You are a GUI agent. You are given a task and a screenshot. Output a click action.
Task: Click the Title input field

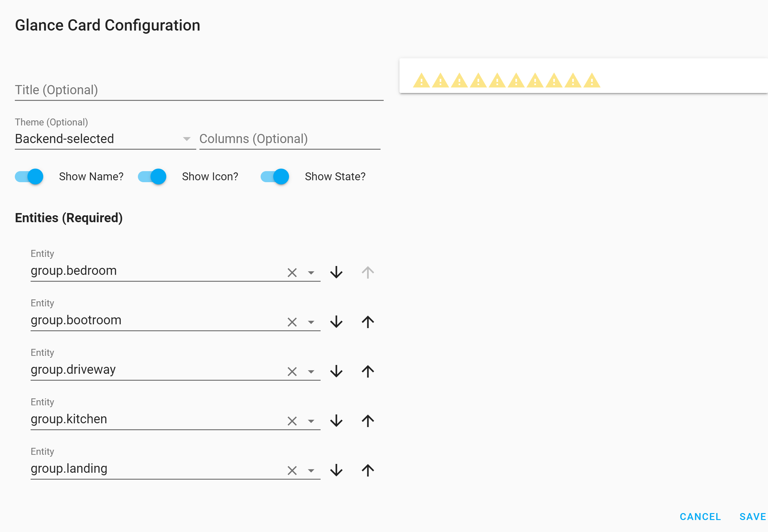[x=133, y=89]
